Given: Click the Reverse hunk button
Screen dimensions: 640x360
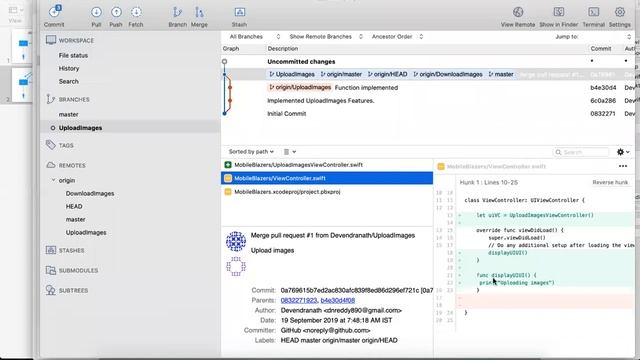Looking at the screenshot, I should point(610,182).
